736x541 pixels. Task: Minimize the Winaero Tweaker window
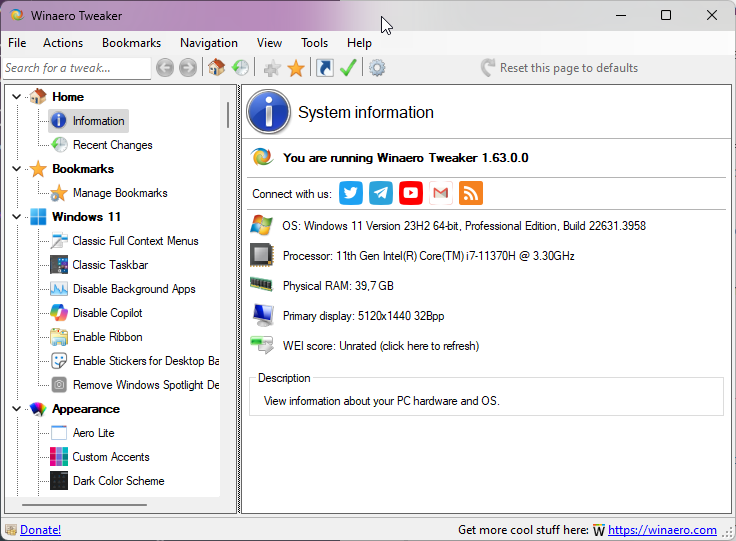pyautogui.click(x=621, y=15)
